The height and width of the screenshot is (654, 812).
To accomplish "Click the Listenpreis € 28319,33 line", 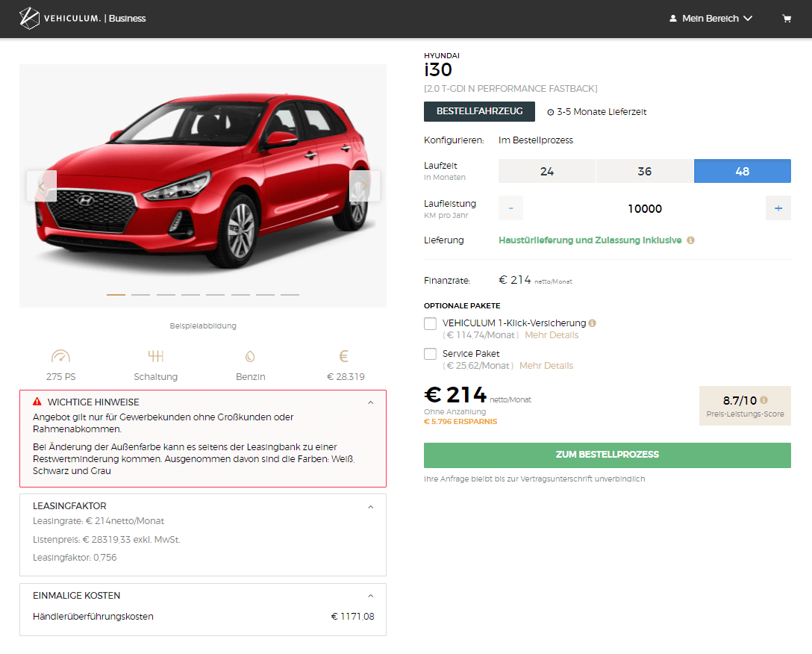I will pos(107,540).
